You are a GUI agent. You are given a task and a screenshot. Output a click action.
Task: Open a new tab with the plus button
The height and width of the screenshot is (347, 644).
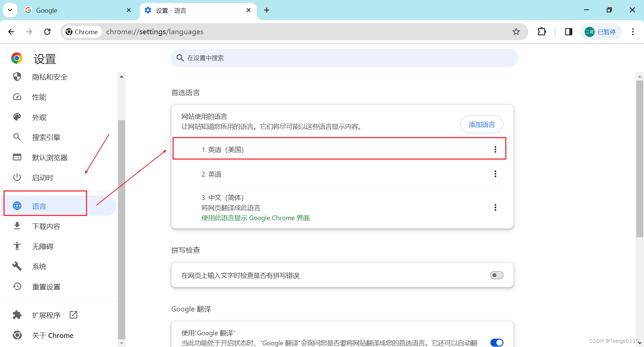click(267, 10)
